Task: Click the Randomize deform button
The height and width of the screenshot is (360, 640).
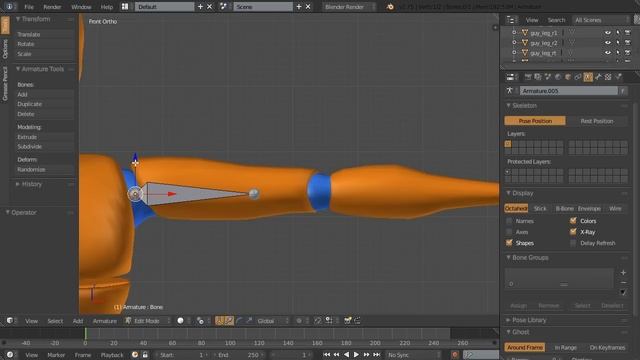Action: click(x=44, y=169)
